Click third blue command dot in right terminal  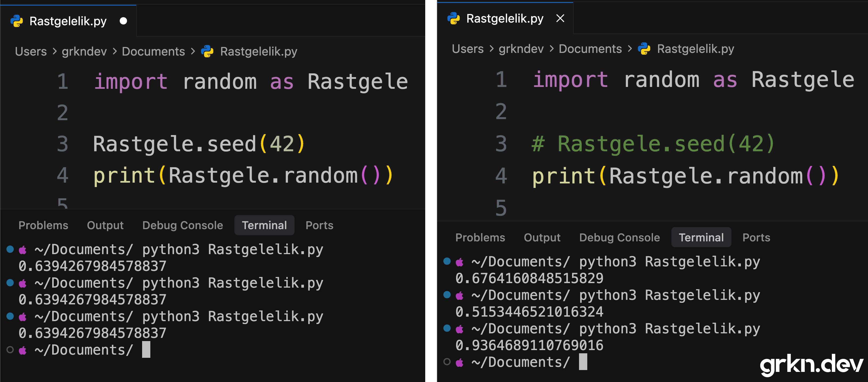(x=447, y=328)
